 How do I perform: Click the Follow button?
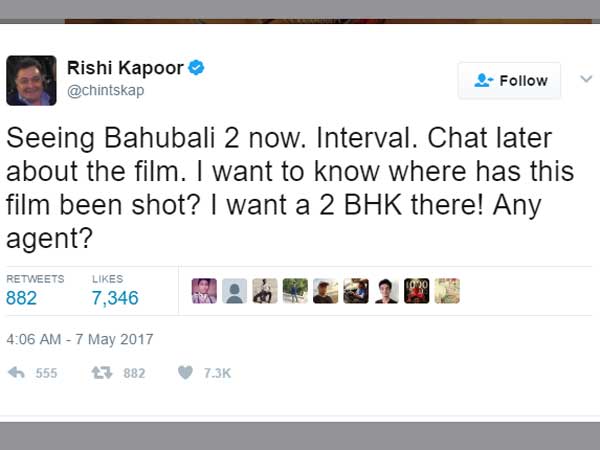click(x=510, y=81)
